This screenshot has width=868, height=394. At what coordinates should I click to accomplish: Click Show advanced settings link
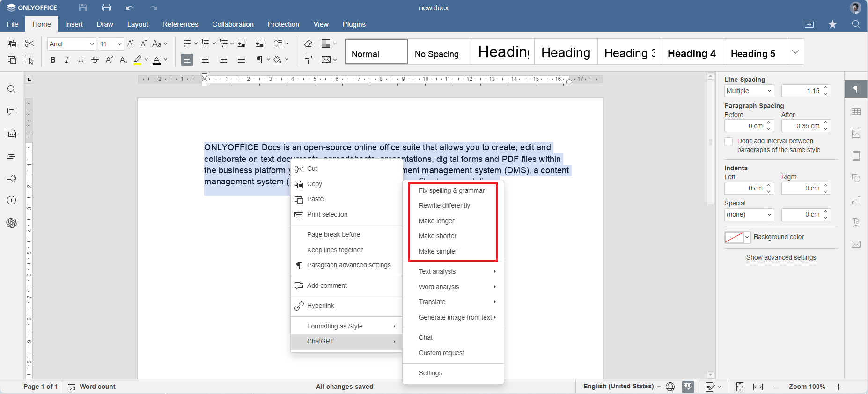coord(781,257)
